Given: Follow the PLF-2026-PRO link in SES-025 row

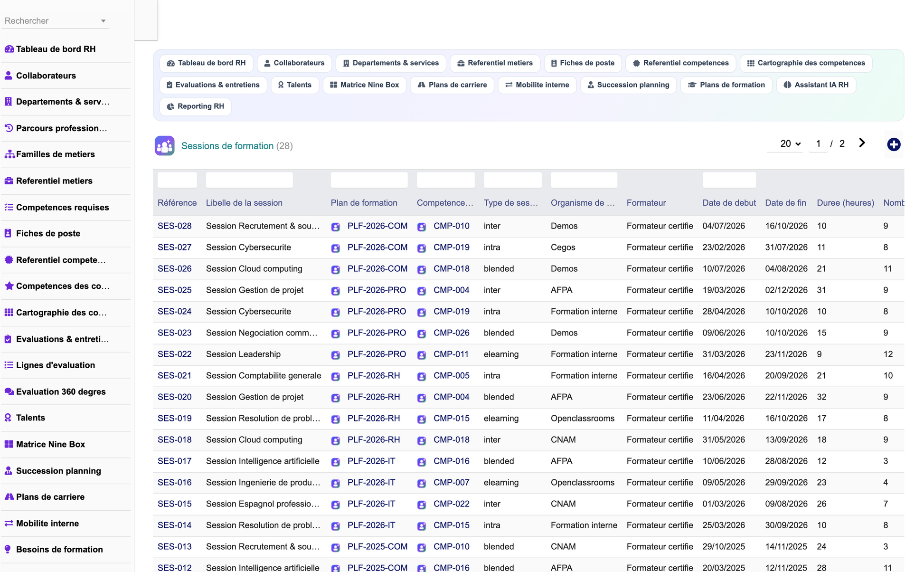Looking at the screenshot, I should 377,290.
